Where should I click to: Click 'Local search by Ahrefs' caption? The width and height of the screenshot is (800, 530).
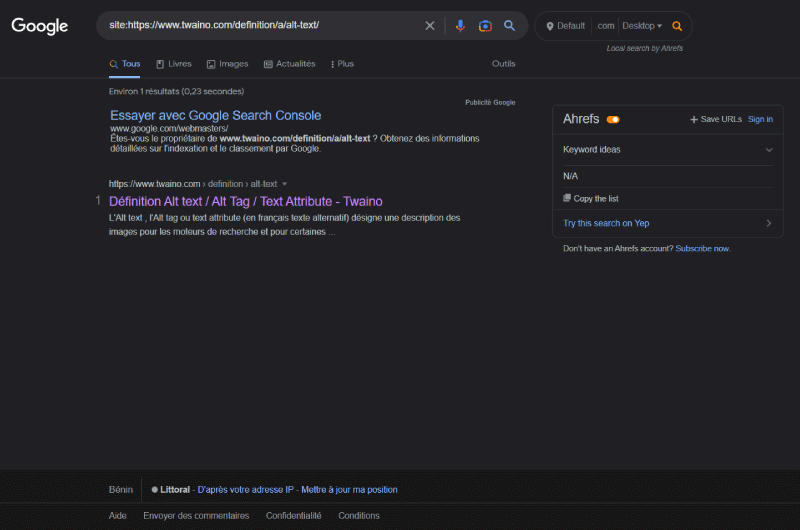(644, 48)
